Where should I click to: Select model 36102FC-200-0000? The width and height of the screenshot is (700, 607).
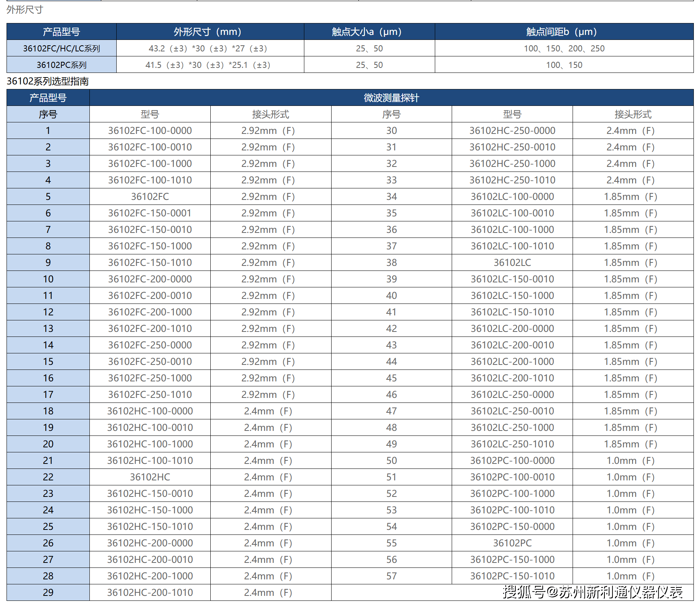pyautogui.click(x=150, y=279)
